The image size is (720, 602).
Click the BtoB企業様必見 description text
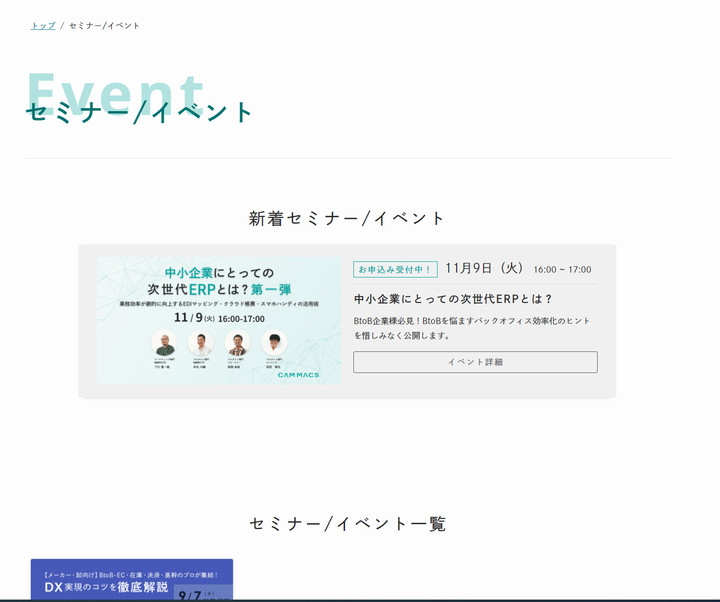(472, 328)
